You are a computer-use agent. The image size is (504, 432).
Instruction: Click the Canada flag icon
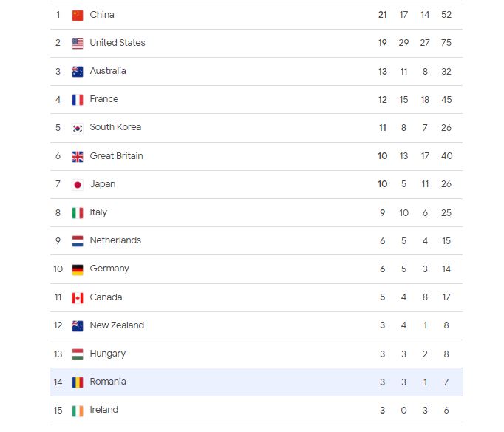pyautogui.click(x=78, y=297)
